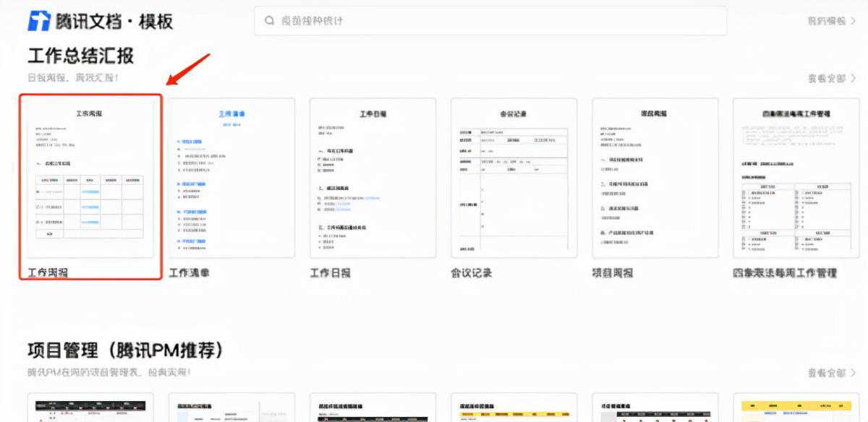Expand 查看全部 for 项目管理 section
The image size is (868, 422).
click(x=832, y=373)
